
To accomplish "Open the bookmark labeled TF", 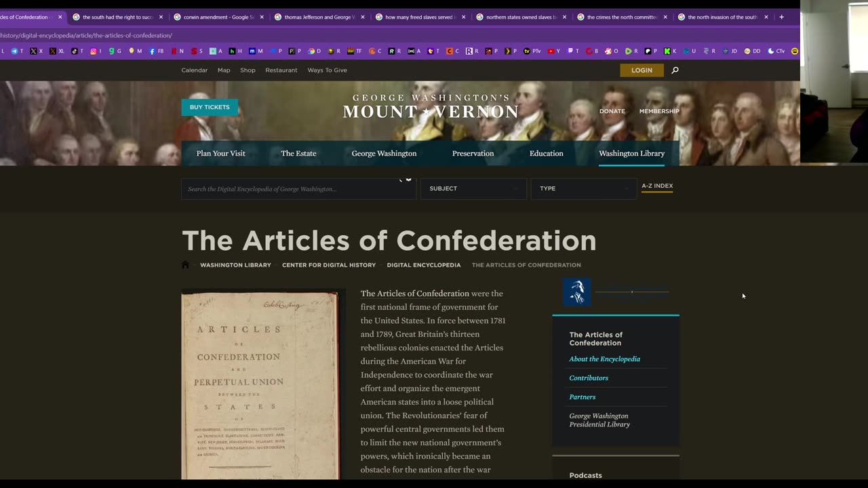I will [355, 51].
